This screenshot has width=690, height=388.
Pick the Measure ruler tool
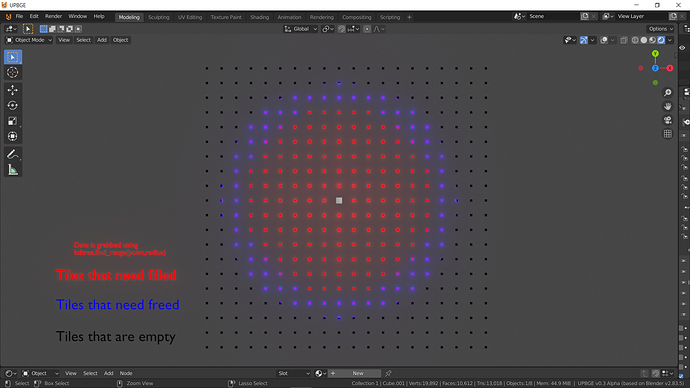(x=12, y=170)
